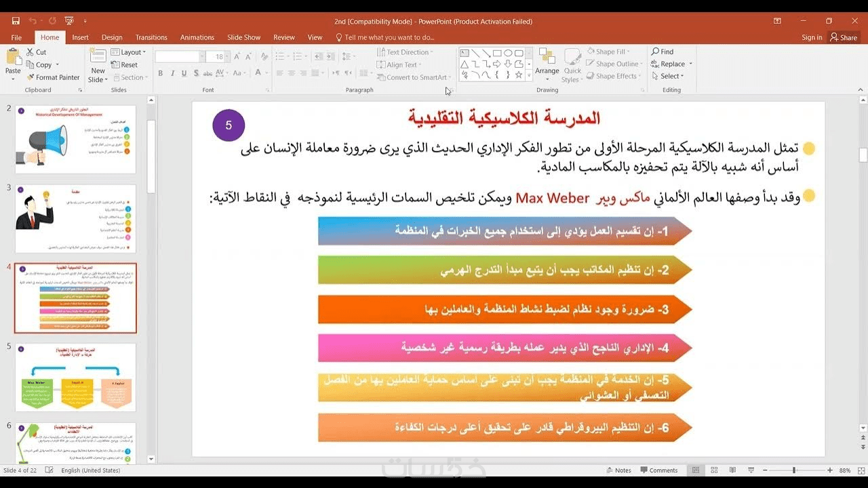Toggle text Shadow
This screenshot has height=488, width=868.
197,73
